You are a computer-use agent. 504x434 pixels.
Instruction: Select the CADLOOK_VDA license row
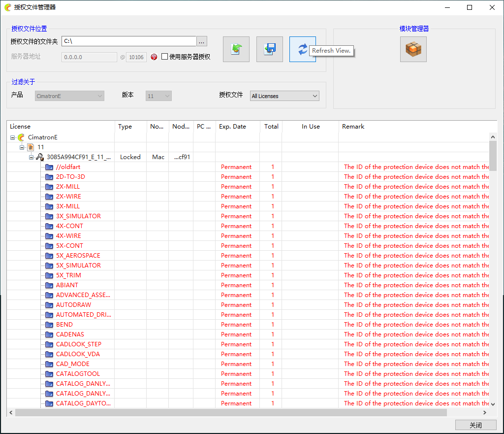click(x=248, y=354)
